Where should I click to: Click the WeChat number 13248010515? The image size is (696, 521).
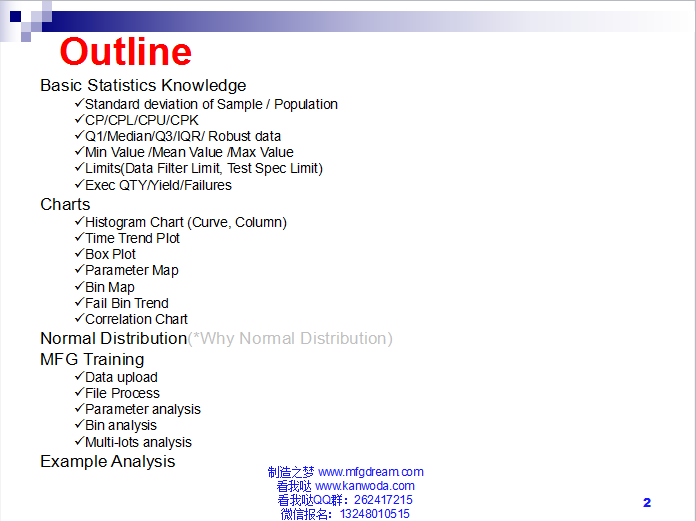[375, 514]
